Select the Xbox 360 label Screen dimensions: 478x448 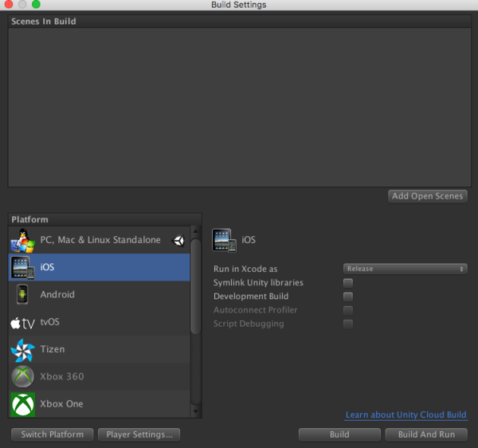click(62, 376)
